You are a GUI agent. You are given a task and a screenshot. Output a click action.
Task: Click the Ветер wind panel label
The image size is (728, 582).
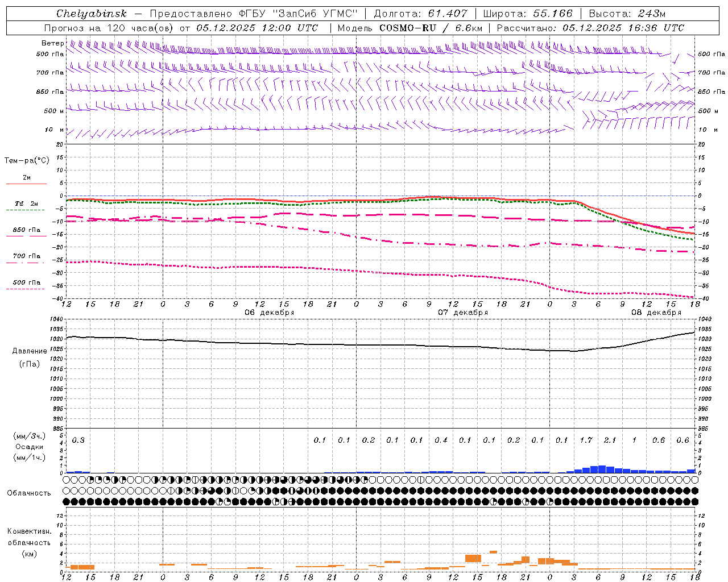(x=53, y=43)
